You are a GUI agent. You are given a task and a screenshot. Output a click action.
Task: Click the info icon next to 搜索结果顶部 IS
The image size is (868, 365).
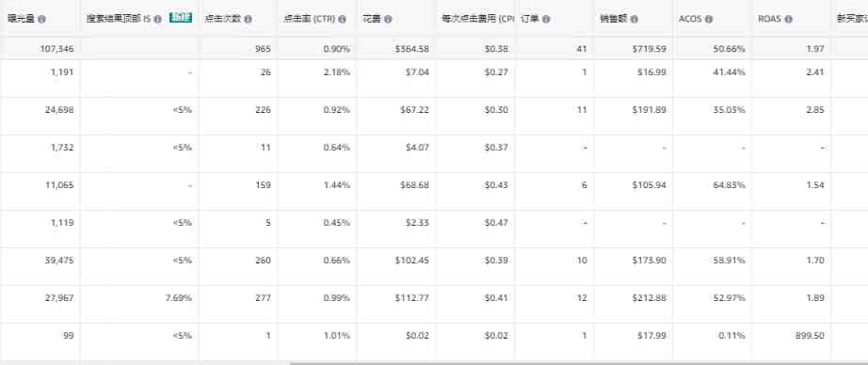coord(158,20)
